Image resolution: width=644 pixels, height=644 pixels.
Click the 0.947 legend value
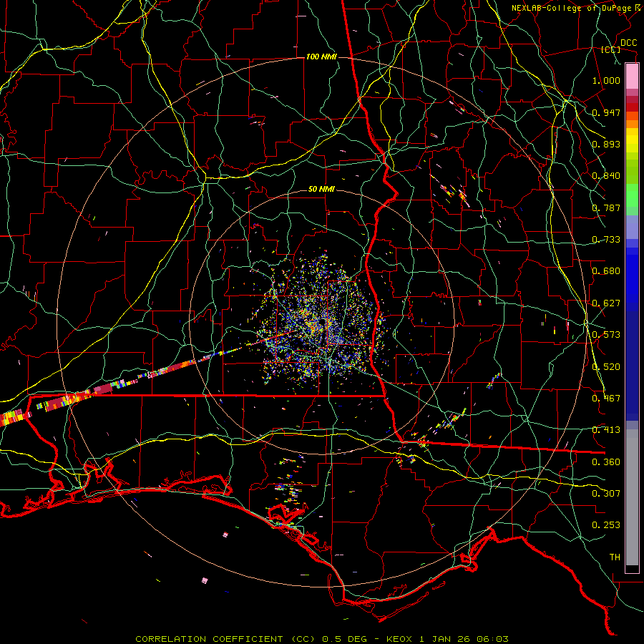pos(606,112)
